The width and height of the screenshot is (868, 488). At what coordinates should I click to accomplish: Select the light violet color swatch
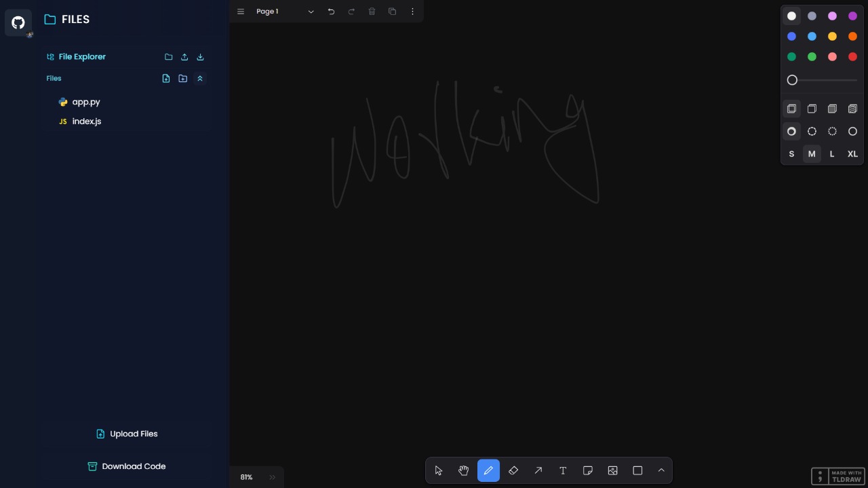832,16
